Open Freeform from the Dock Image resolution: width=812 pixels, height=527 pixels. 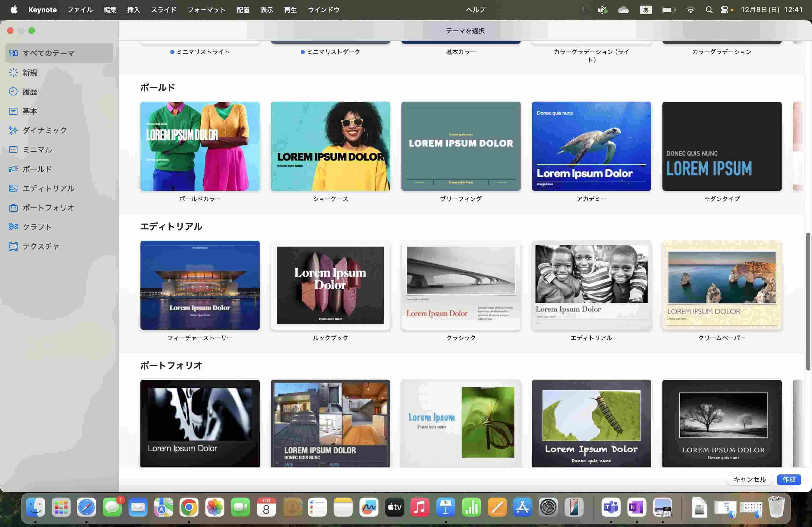tap(369, 507)
